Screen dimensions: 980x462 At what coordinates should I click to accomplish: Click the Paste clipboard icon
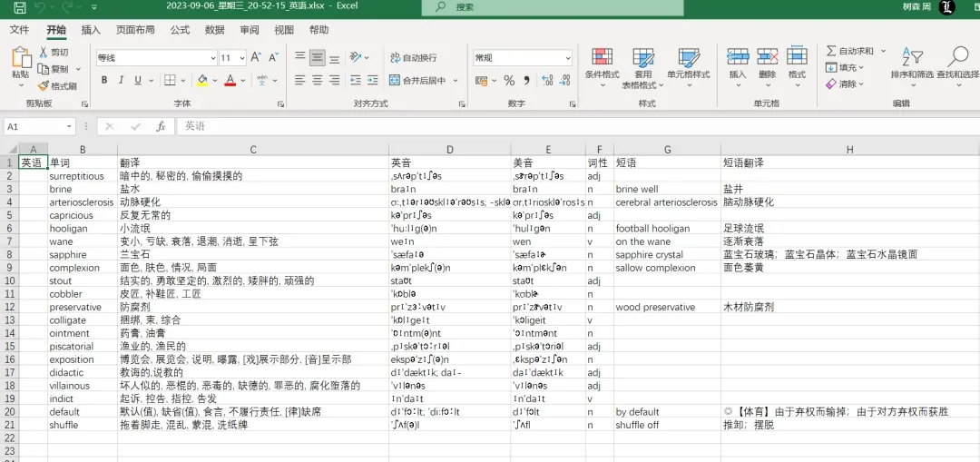21,58
